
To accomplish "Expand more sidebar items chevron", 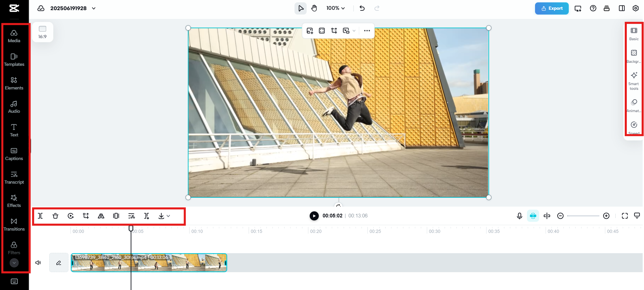I will [14, 263].
